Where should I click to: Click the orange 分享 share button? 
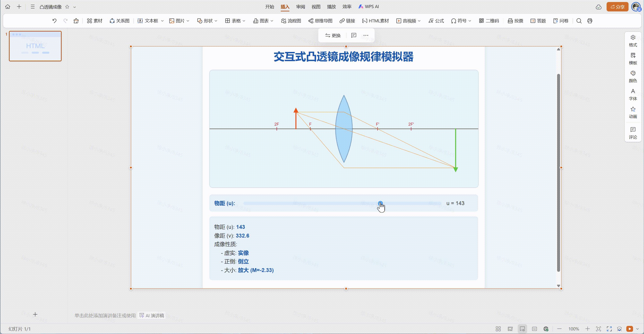(617, 7)
